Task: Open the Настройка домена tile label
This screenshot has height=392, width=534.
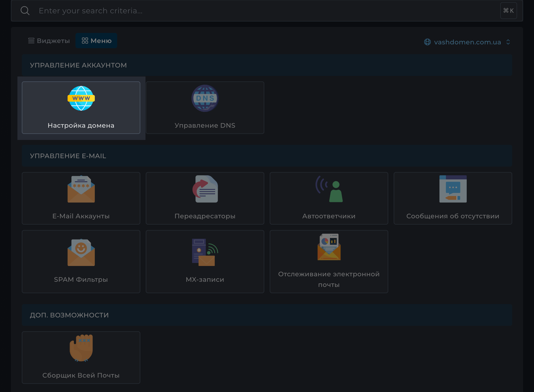Action: tap(81, 125)
